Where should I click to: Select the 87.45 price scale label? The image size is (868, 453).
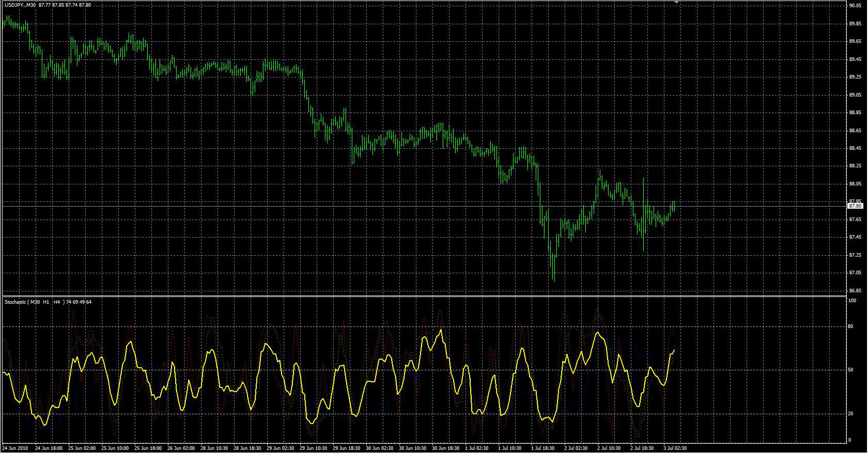point(855,238)
